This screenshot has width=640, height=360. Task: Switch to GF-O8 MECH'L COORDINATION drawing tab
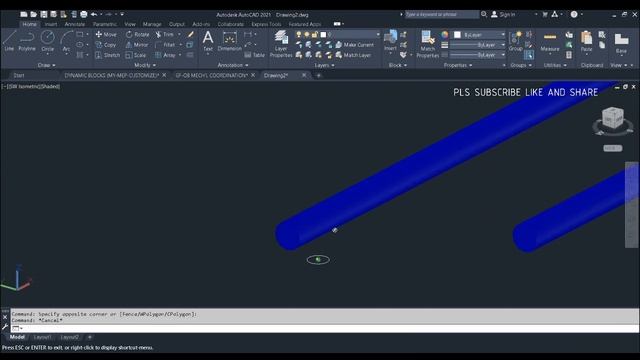click(211, 76)
